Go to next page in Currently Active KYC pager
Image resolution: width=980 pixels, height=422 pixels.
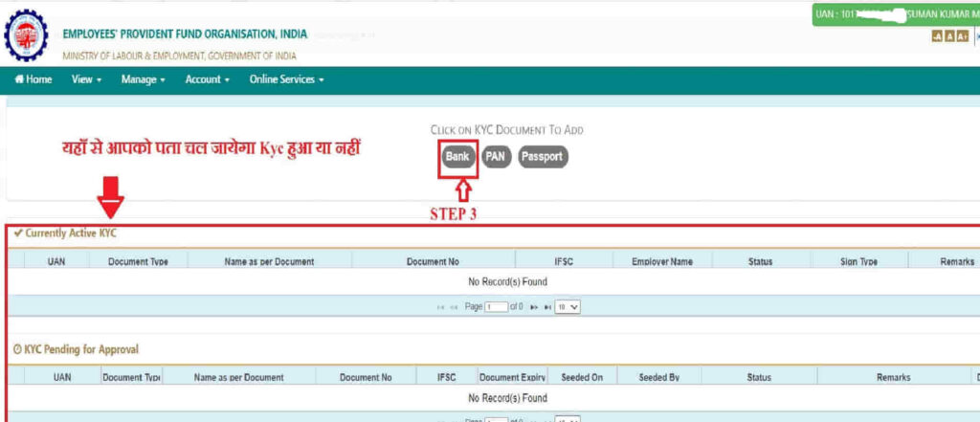click(x=536, y=307)
